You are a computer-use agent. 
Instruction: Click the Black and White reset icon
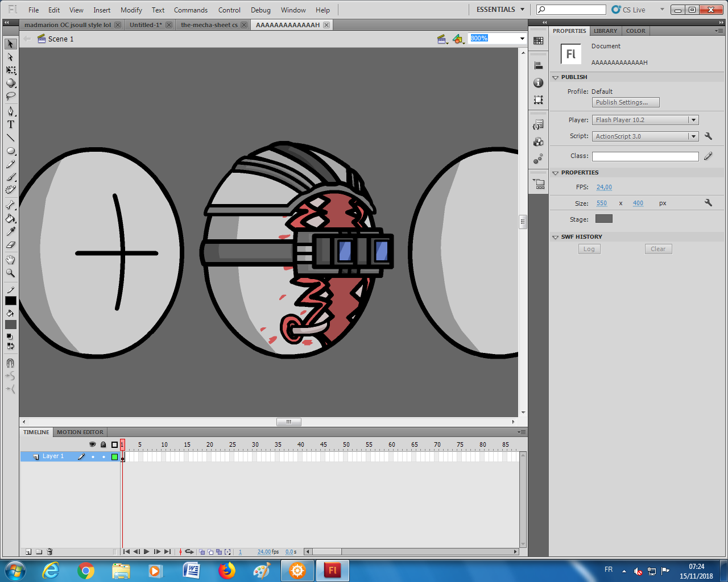(10, 336)
